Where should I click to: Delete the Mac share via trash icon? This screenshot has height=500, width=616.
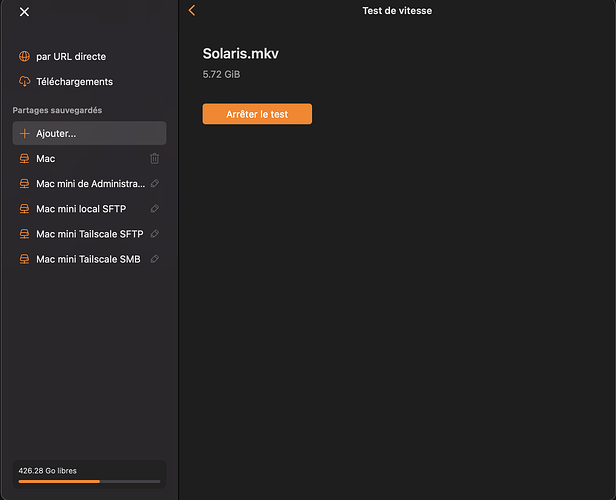pyautogui.click(x=154, y=159)
